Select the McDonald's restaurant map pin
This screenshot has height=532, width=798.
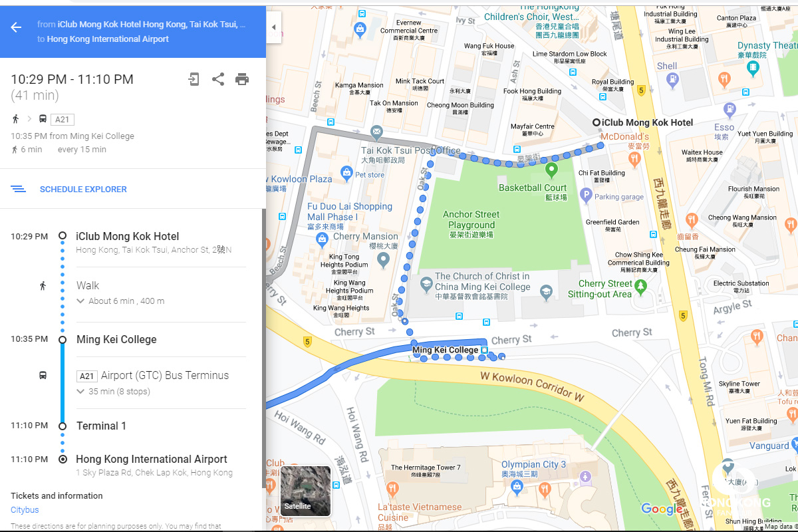[x=634, y=158]
